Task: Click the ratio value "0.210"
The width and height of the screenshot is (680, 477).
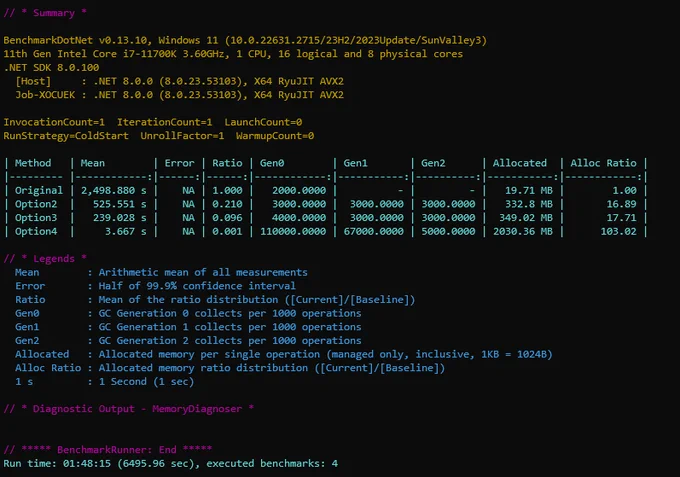Action: point(227,204)
